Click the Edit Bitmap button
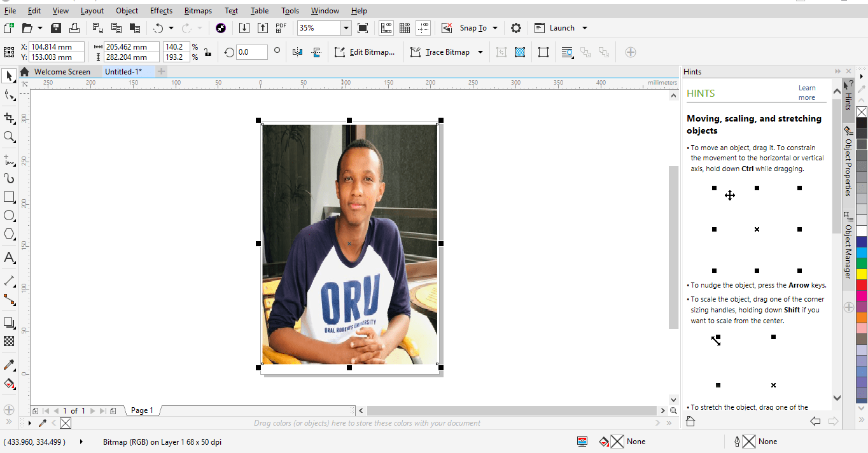 [x=365, y=52]
